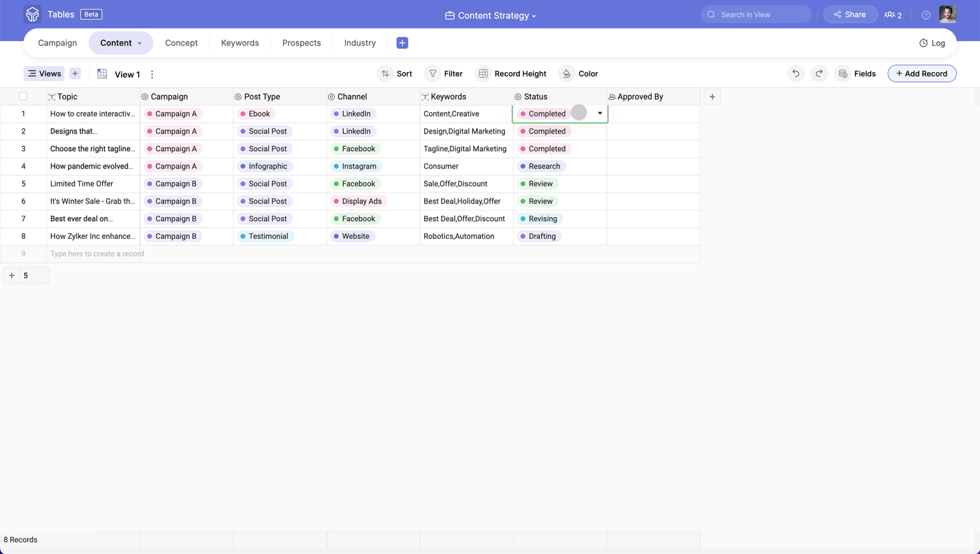980x554 pixels.
Task: Click Add Record button
Action: (921, 74)
